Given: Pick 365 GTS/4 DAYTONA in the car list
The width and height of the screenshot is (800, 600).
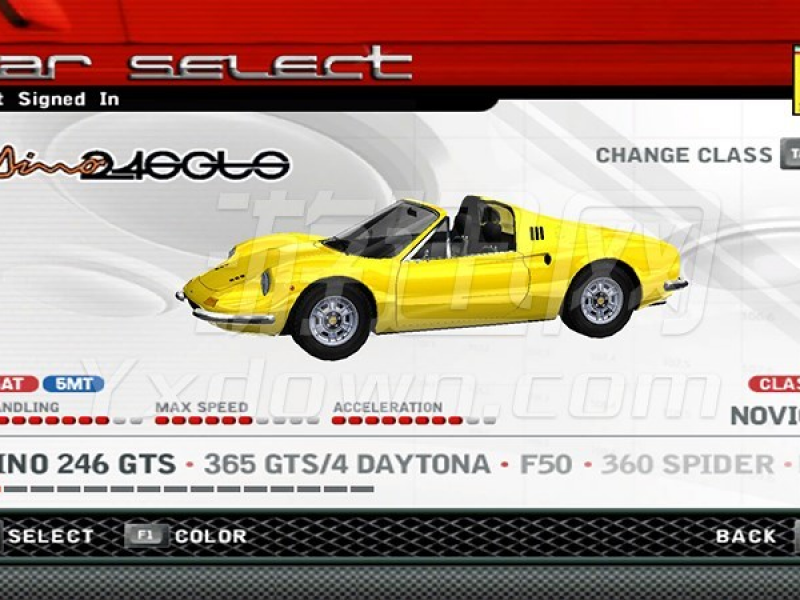Looking at the screenshot, I should pyautogui.click(x=347, y=464).
